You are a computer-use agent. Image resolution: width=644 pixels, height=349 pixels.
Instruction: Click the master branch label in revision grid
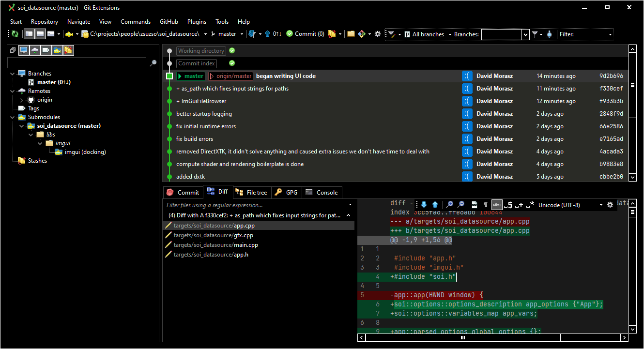[191, 76]
